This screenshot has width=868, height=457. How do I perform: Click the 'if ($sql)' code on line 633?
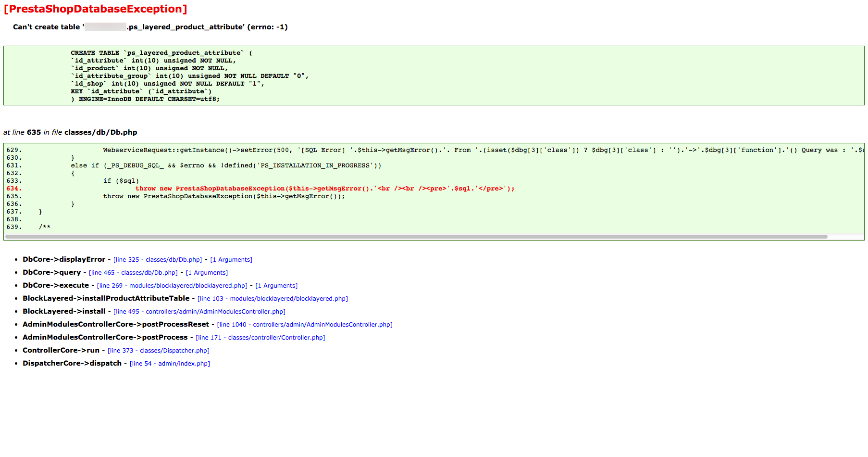click(x=121, y=181)
